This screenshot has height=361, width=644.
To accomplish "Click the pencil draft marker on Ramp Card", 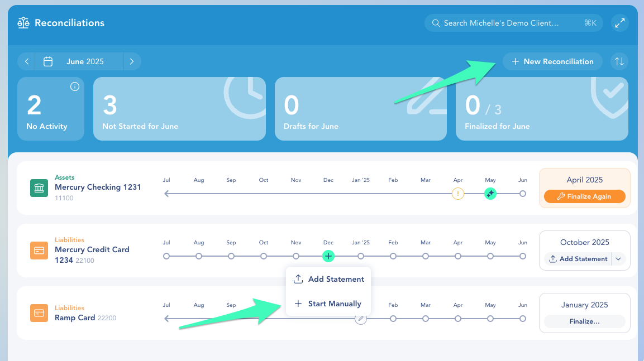I will pyautogui.click(x=361, y=319).
